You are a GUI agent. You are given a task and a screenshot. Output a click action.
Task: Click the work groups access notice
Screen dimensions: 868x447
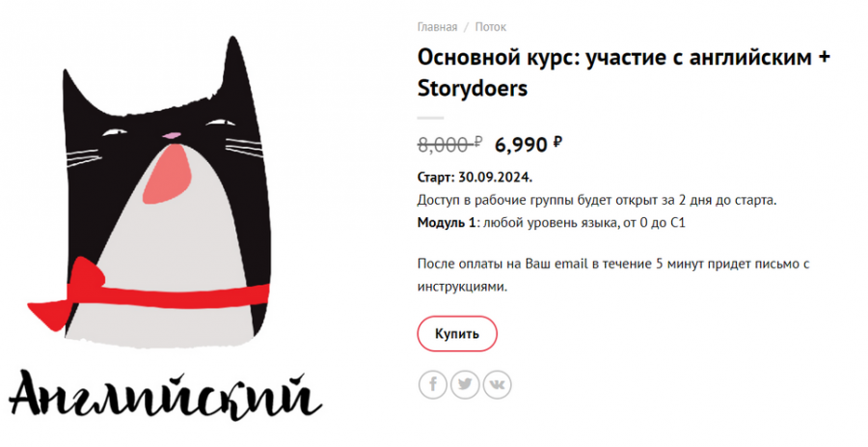pyautogui.click(x=596, y=201)
